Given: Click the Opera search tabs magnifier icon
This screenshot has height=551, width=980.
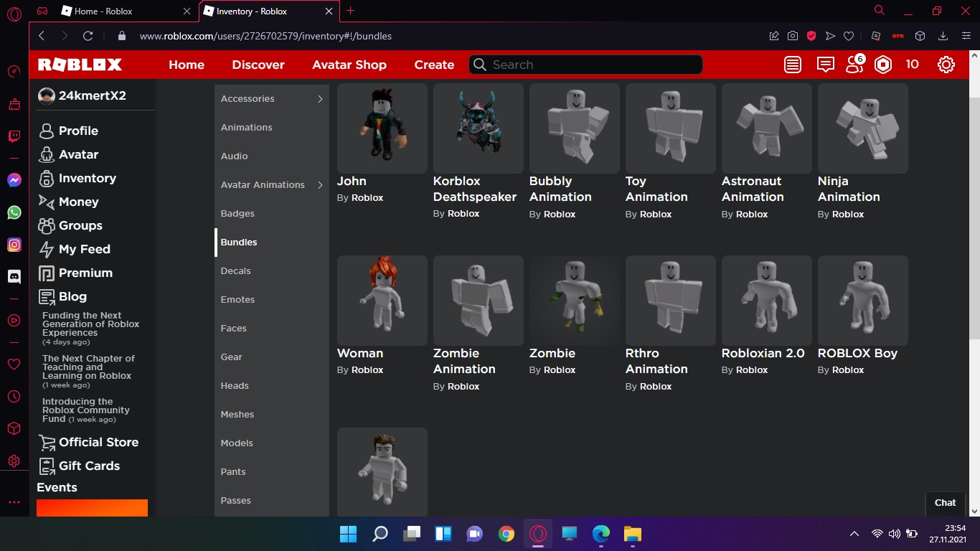Looking at the screenshot, I should [880, 11].
